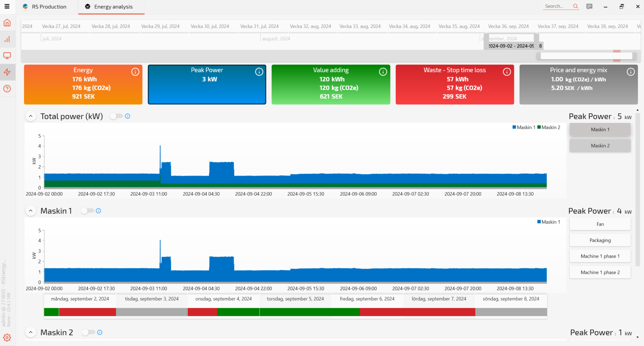Toggle the Maskin 1 chart switch
Image resolution: width=644 pixels, height=346 pixels.
(x=87, y=211)
